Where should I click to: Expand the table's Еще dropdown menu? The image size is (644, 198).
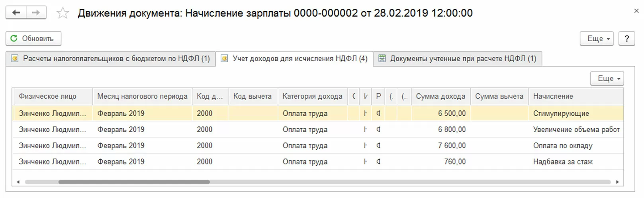point(607,79)
